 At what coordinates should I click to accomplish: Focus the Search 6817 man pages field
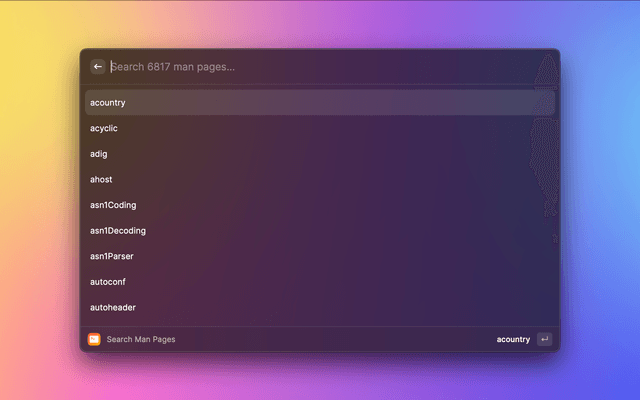320,67
